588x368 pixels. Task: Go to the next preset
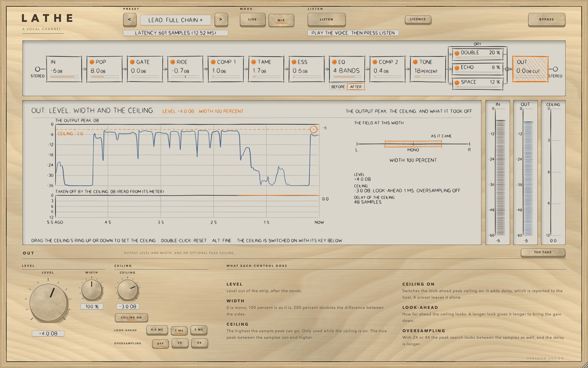click(221, 19)
